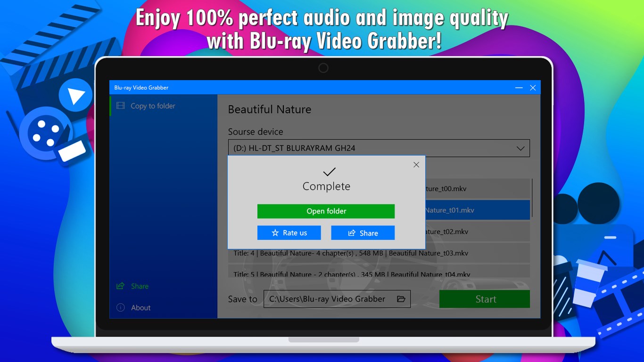644x362 pixels.
Task: Minimize the Blu-ray Video Grabber window
Action: coord(519,88)
